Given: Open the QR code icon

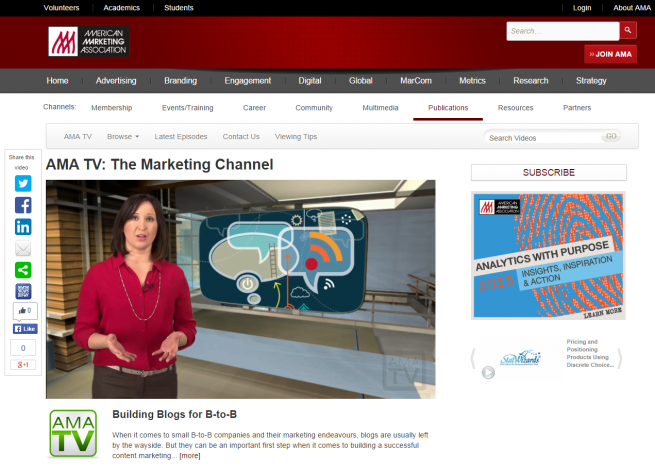Looking at the screenshot, I should (23, 291).
